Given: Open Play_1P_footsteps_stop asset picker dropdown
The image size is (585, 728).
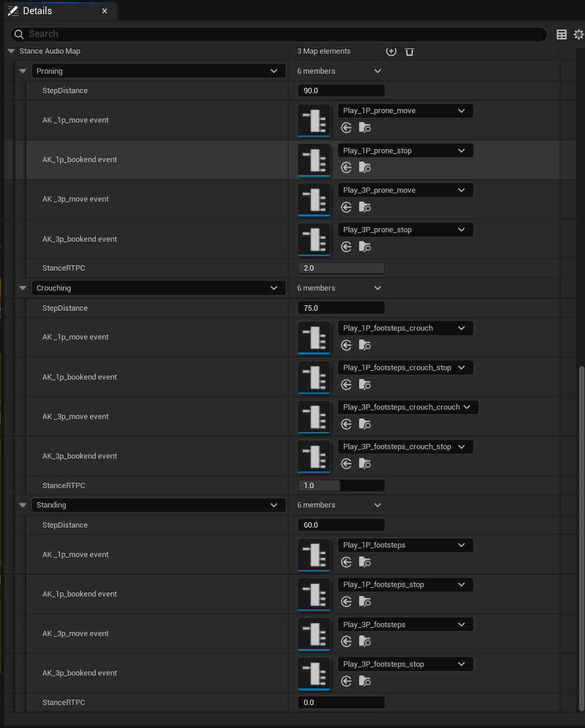Looking at the screenshot, I should click(406, 585).
